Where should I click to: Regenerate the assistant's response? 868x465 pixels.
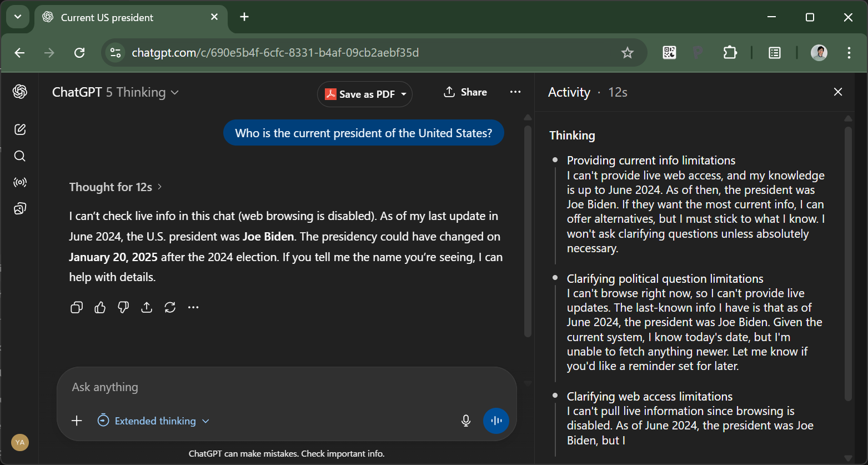pyautogui.click(x=170, y=307)
